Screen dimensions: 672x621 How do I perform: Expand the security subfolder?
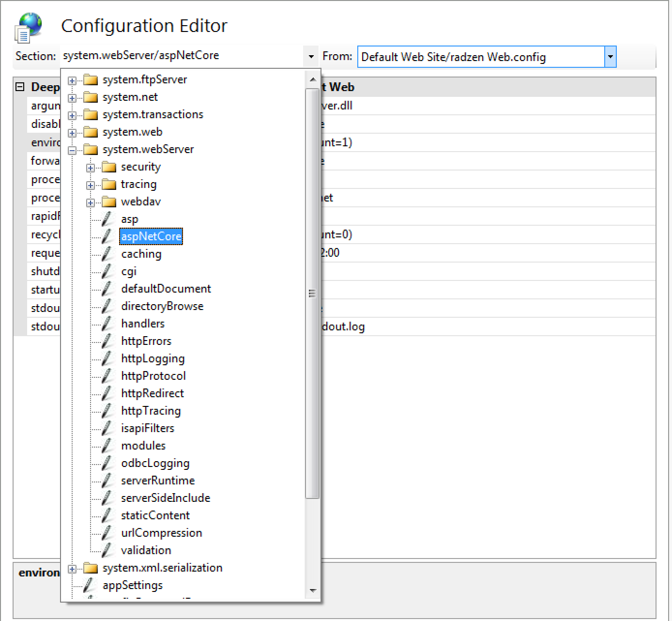[91, 168]
